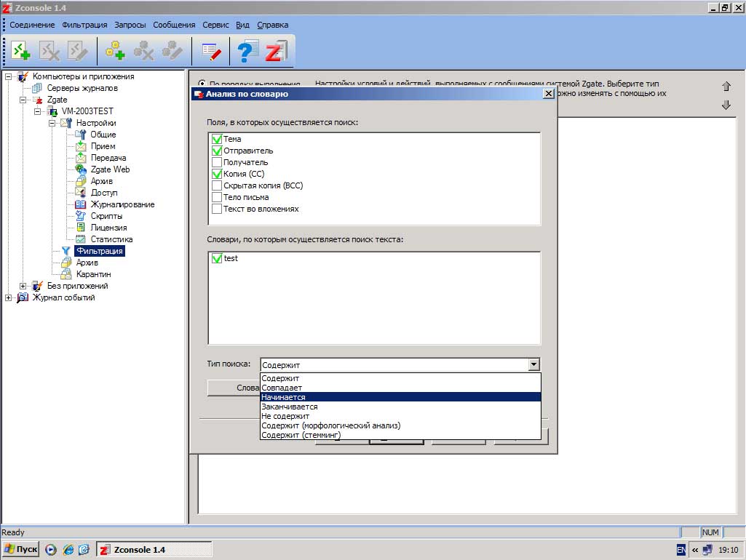Select Статистика settings node
Screen dimensions: 746x560
111,239
